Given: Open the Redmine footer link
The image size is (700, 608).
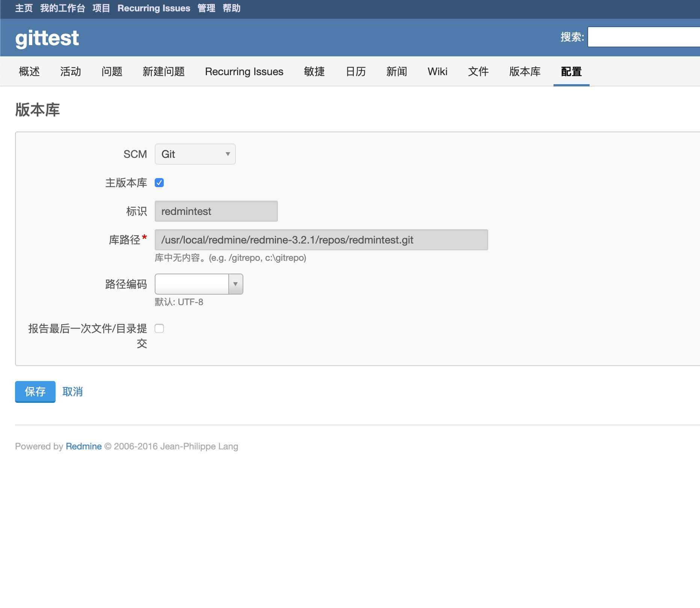Looking at the screenshot, I should (83, 446).
